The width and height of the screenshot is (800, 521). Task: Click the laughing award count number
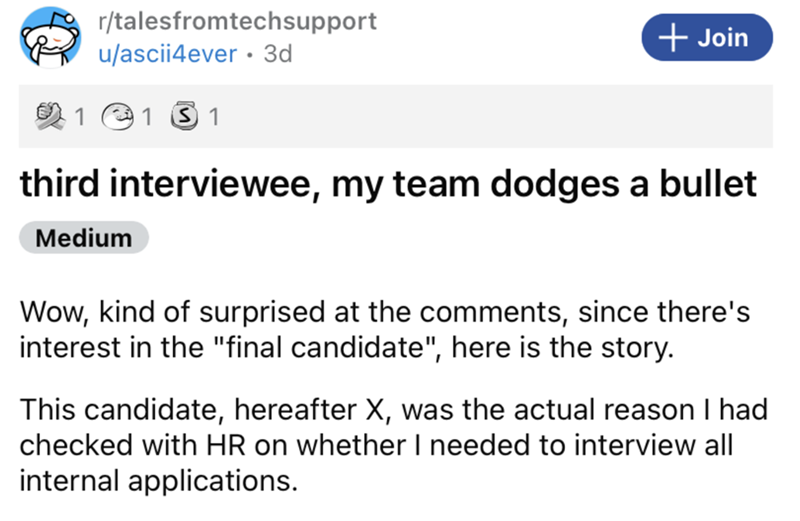click(145, 118)
